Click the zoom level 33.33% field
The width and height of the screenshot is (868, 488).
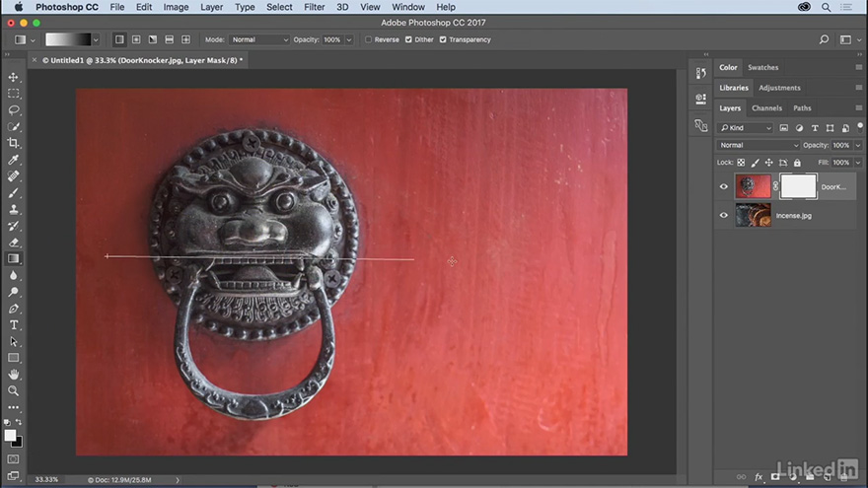46,480
